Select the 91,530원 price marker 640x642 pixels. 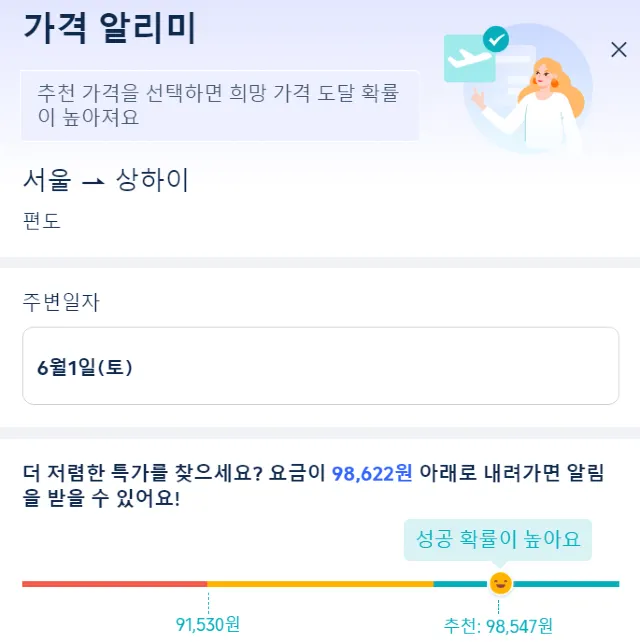click(208, 625)
